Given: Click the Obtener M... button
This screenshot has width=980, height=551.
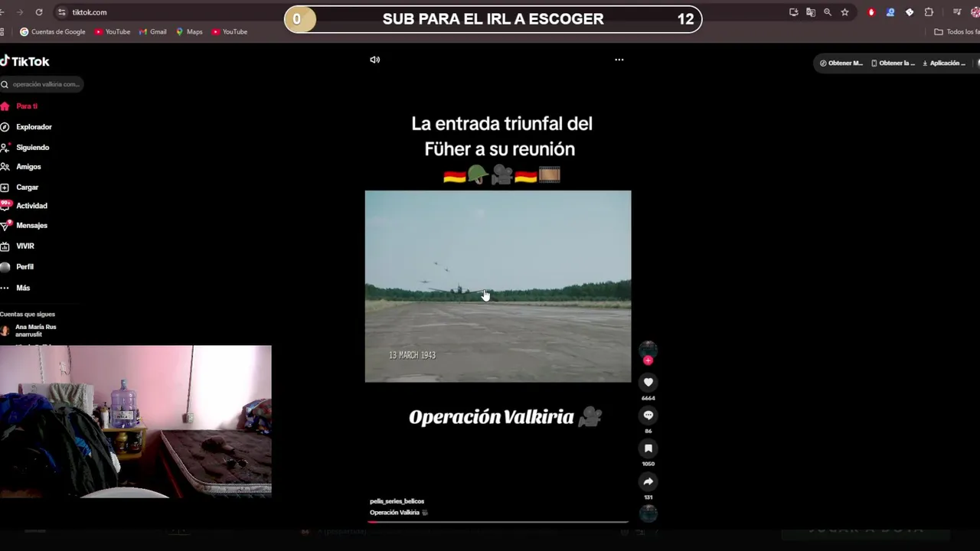Looking at the screenshot, I should point(841,64).
